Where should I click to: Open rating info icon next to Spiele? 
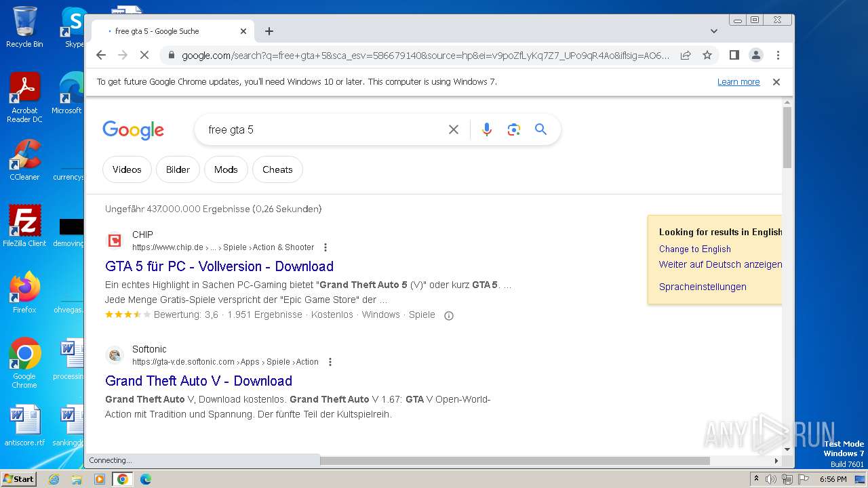tap(448, 315)
